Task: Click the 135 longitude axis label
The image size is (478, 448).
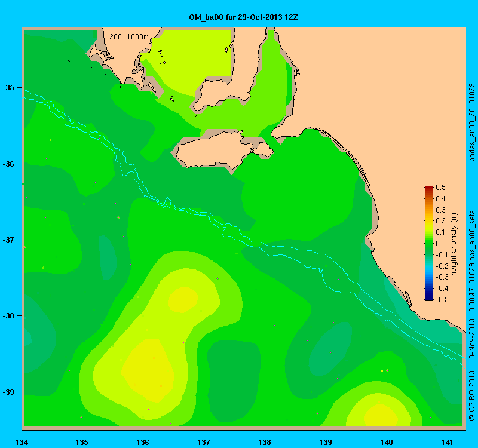Action: tap(82, 442)
